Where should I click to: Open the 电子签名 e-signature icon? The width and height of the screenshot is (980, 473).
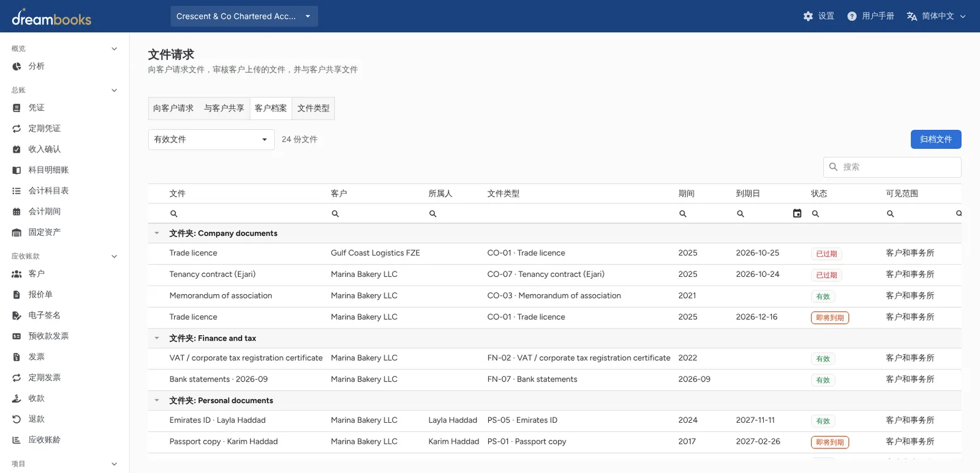(x=17, y=316)
